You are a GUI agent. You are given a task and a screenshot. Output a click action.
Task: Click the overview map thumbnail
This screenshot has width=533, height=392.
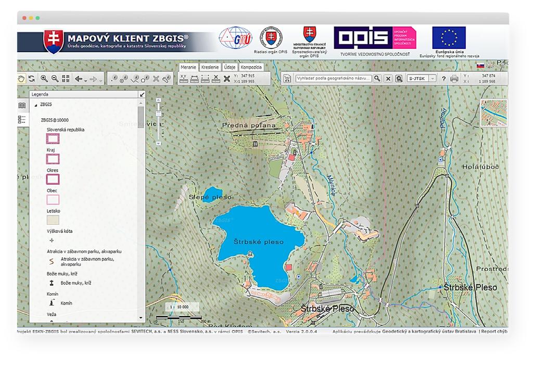(x=494, y=113)
